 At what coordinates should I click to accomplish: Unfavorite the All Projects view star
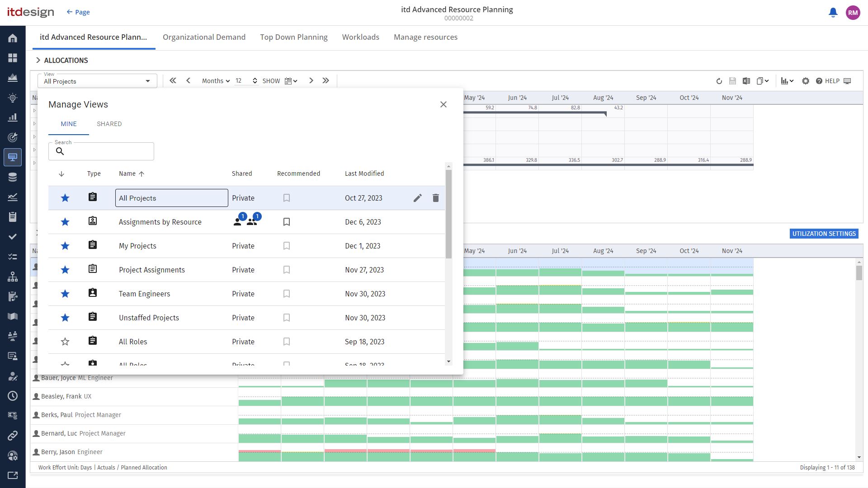click(65, 198)
